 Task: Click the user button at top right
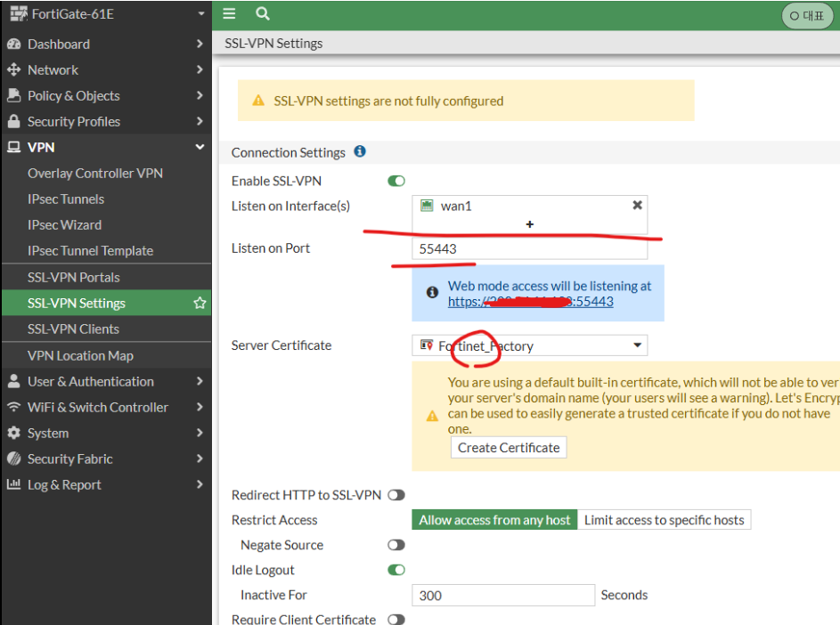(807, 16)
